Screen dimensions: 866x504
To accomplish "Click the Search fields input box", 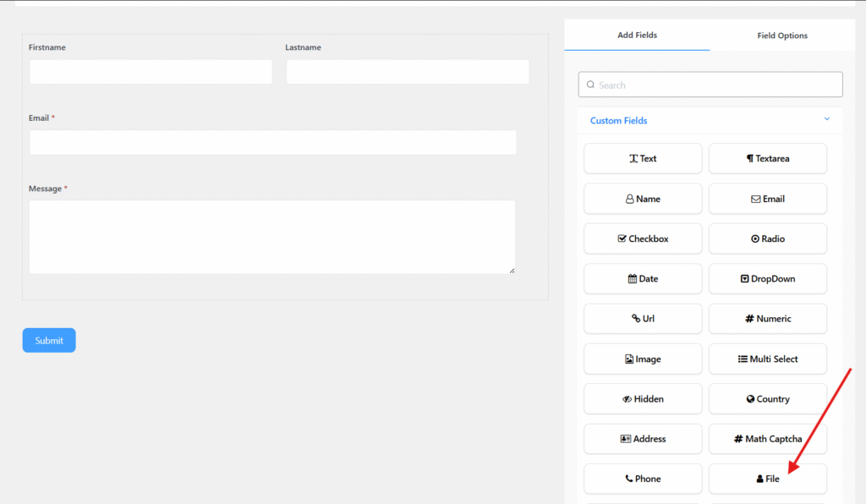I will pos(710,85).
